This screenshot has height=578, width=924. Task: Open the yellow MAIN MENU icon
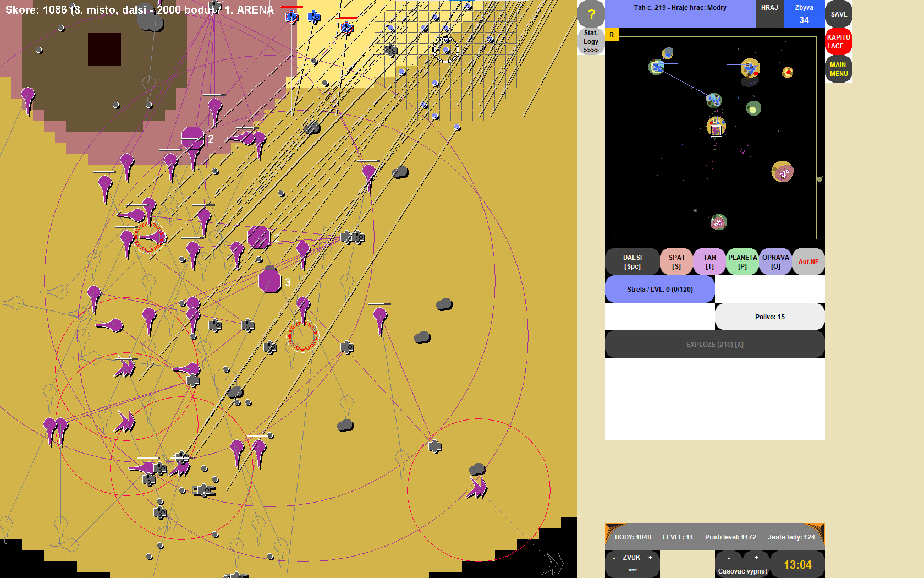click(x=838, y=68)
